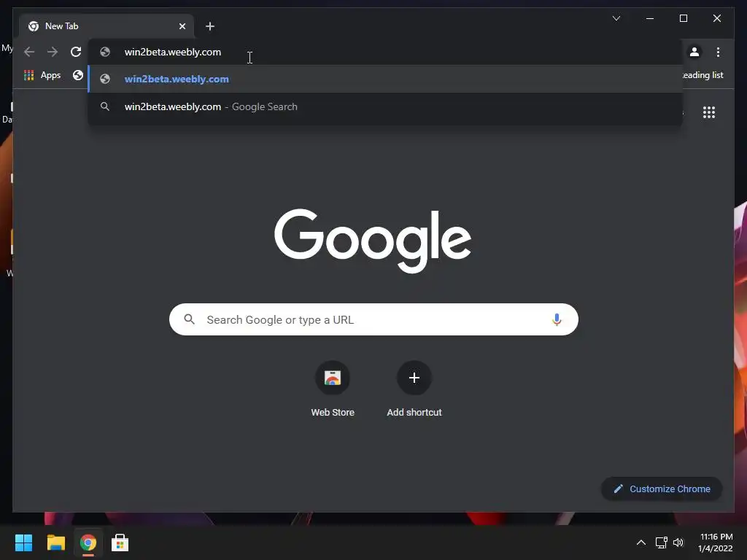The image size is (747, 560).
Task: Maximize the Chrome window
Action: pos(683,18)
